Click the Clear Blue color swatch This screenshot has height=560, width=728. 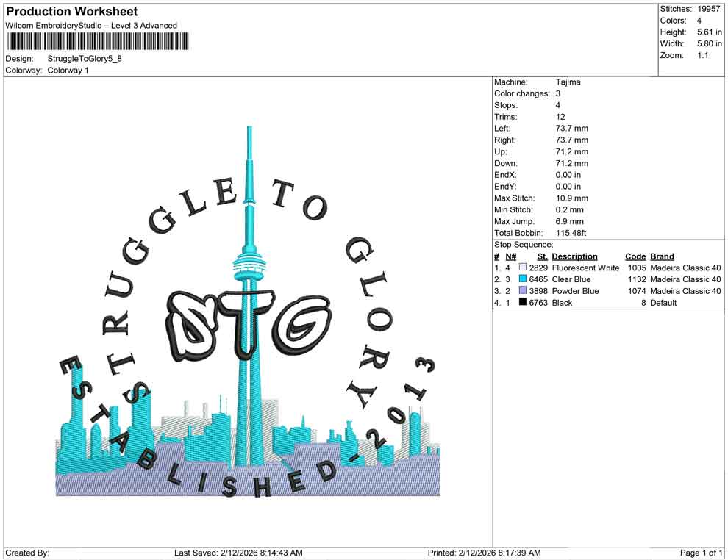(x=523, y=279)
